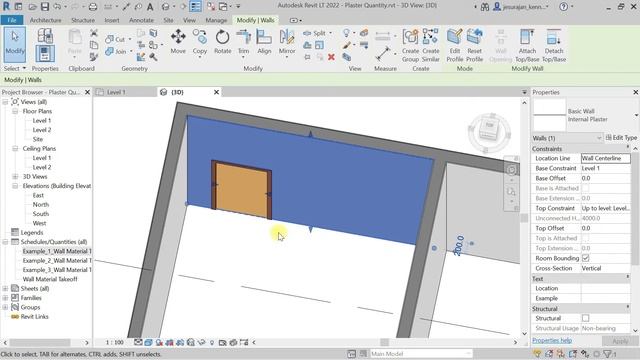Expand the 3D Views node
Image resolution: width=640 pixels, height=360 pixels.
15,176
